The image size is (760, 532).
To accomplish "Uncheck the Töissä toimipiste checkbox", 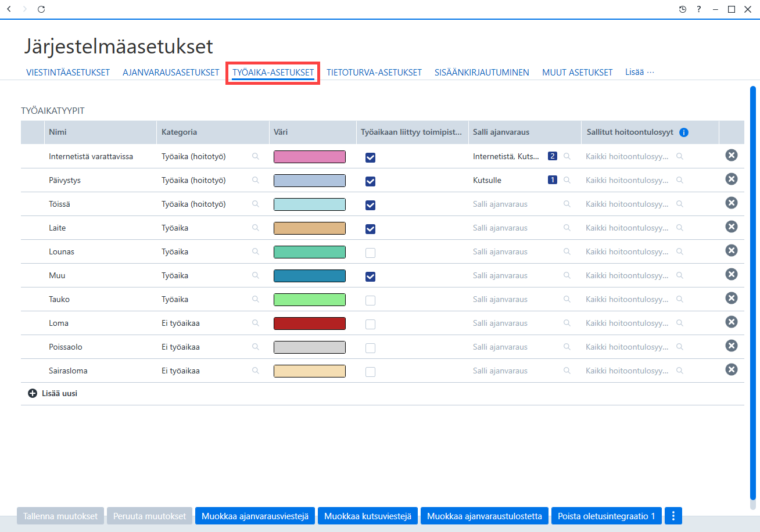I will click(x=370, y=205).
